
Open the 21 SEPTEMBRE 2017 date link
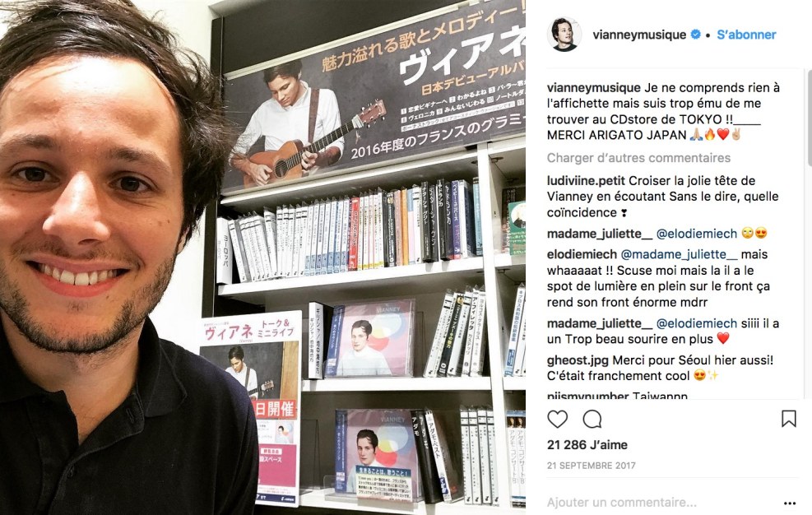point(591,466)
